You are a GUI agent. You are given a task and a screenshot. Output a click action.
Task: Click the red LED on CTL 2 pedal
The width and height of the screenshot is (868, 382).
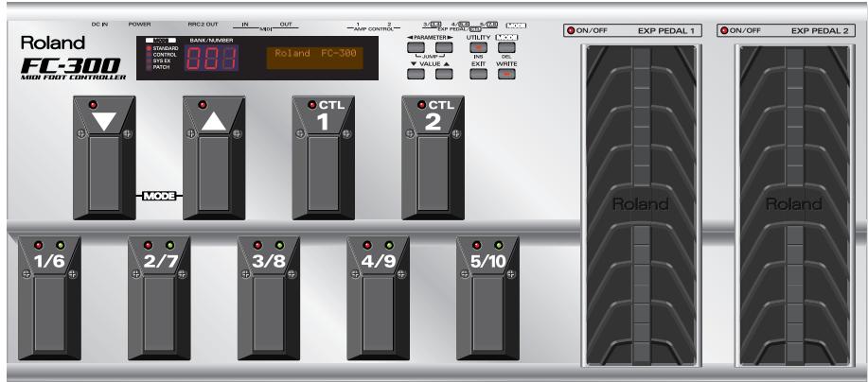(422, 105)
